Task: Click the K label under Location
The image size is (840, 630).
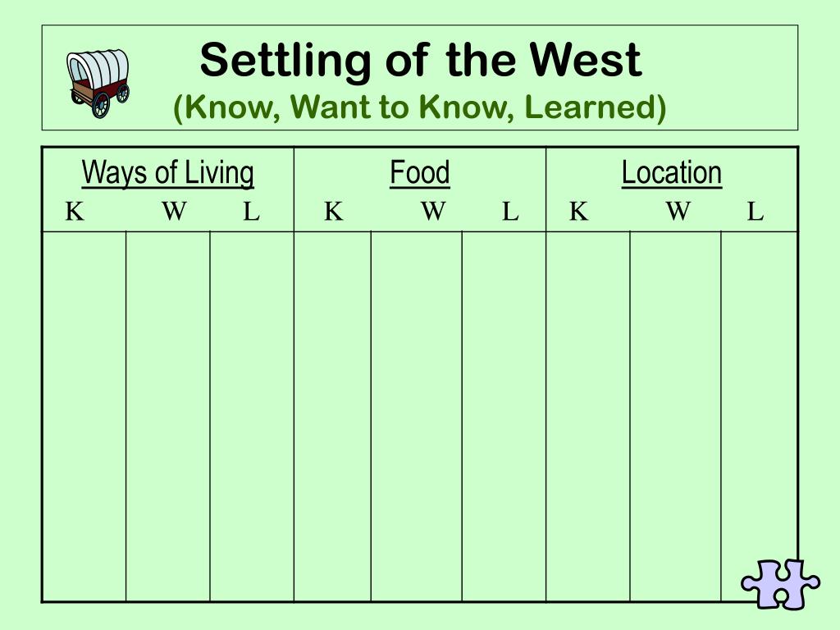Action: pyautogui.click(x=578, y=211)
